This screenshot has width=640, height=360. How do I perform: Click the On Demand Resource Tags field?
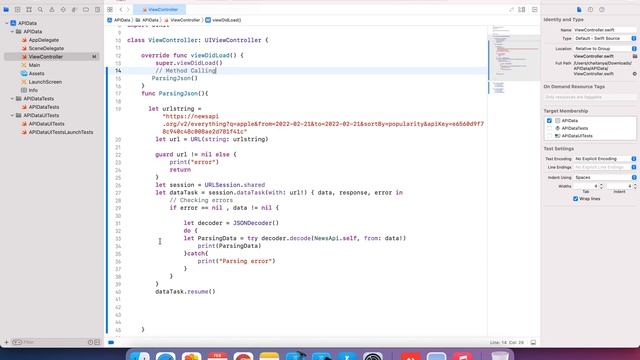pos(590,97)
